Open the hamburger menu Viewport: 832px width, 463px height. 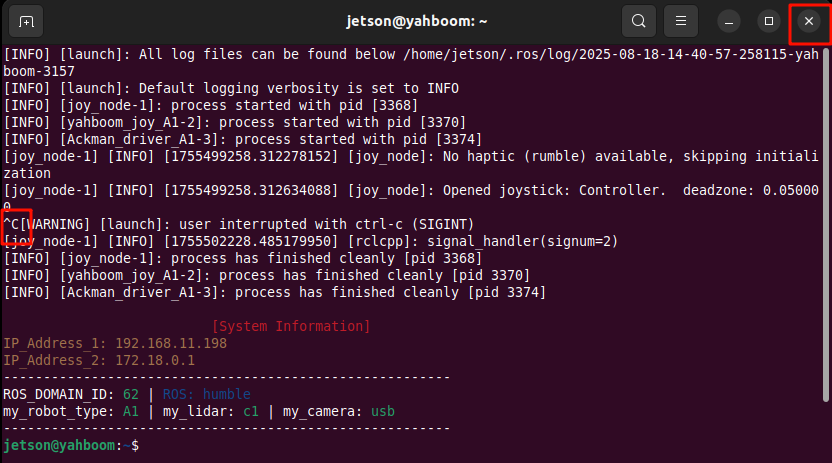click(681, 21)
